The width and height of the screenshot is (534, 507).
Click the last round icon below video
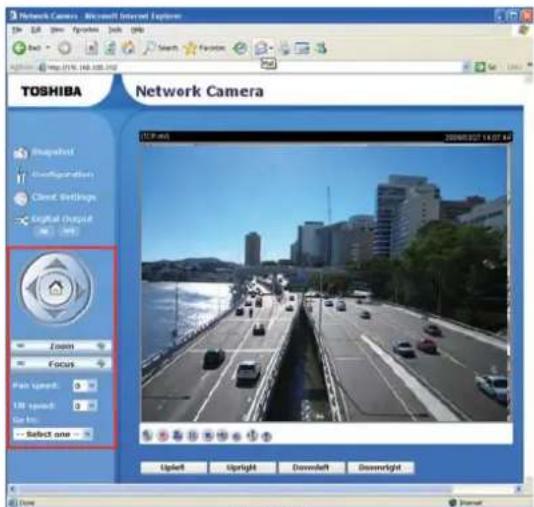[x=267, y=436]
